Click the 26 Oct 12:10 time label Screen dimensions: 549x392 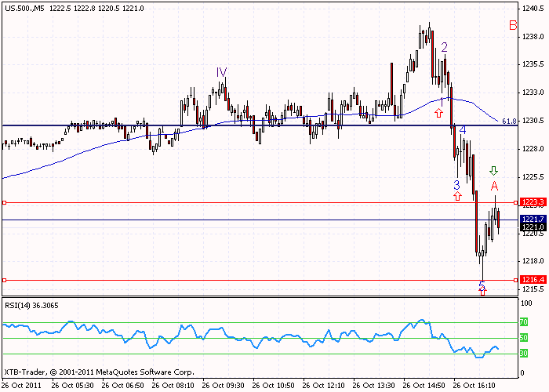click(x=324, y=386)
